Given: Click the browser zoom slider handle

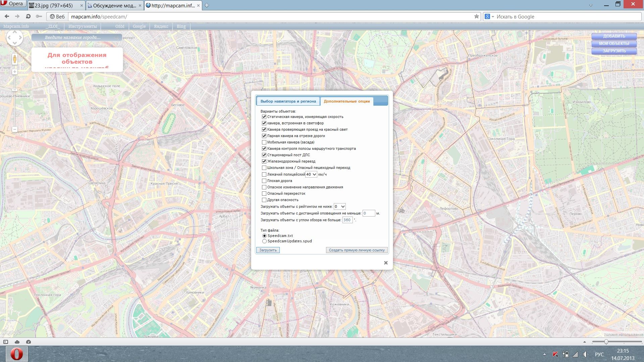Looking at the screenshot, I should [606, 342].
